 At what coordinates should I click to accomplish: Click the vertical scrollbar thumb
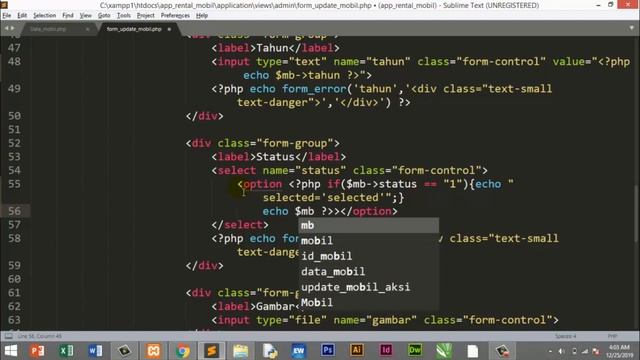click(x=637, y=214)
